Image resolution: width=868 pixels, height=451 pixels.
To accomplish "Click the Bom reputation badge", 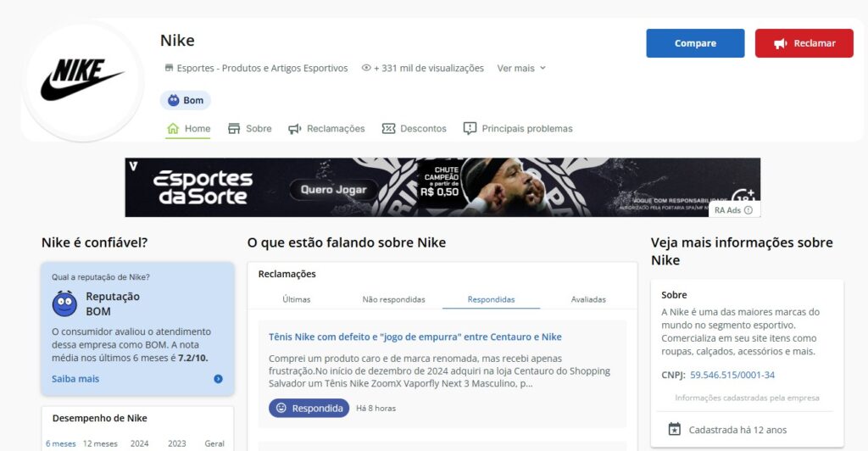I will [186, 100].
